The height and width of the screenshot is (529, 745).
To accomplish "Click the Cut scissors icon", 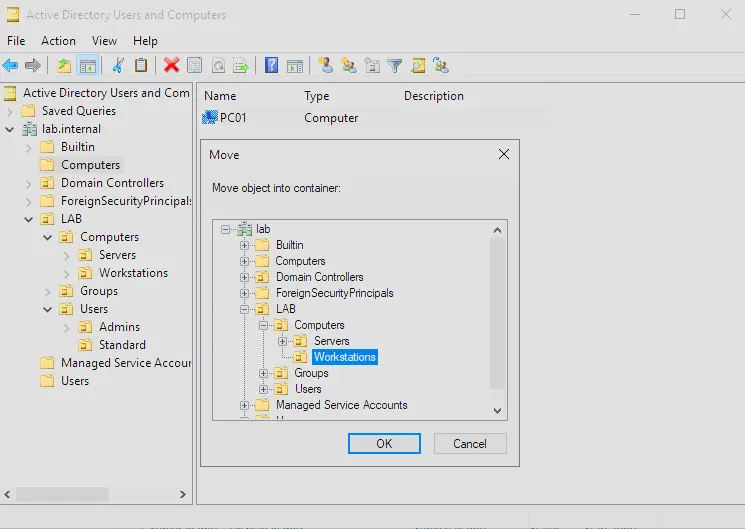I will (118, 65).
